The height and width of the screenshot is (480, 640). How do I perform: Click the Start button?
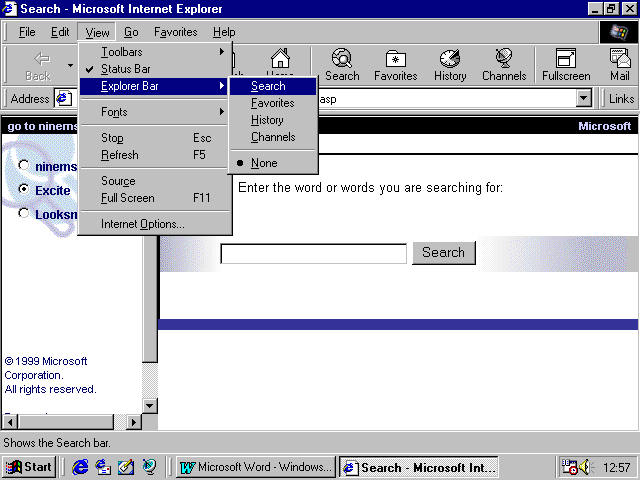coord(29,467)
